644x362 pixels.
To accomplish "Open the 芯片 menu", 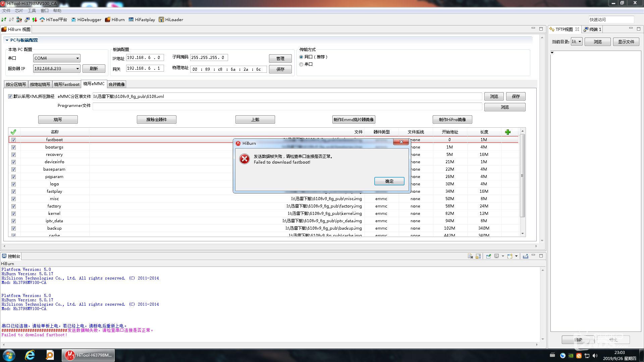I will point(19,11).
